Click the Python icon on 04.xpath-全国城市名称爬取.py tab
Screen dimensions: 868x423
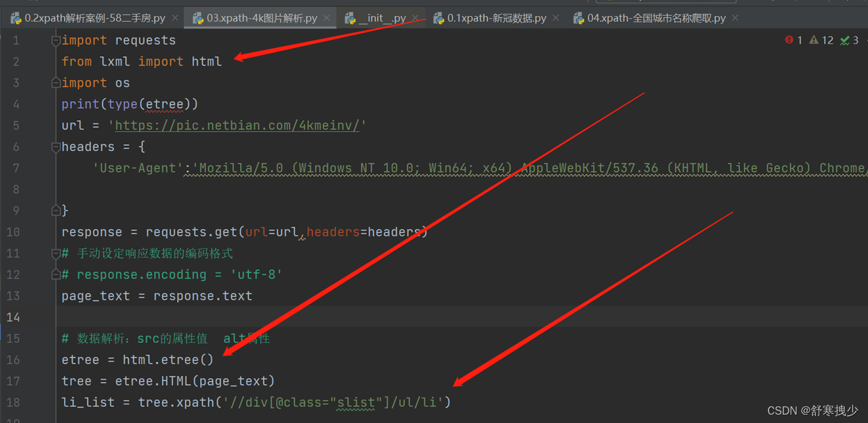(x=578, y=18)
